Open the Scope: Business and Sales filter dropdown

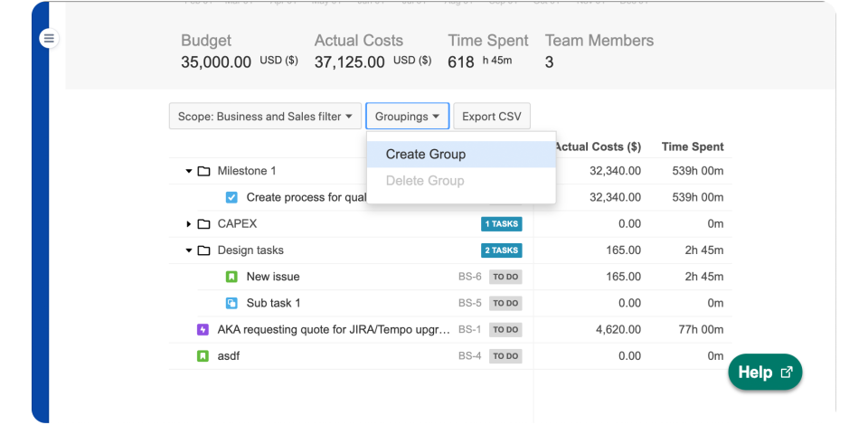click(x=265, y=117)
